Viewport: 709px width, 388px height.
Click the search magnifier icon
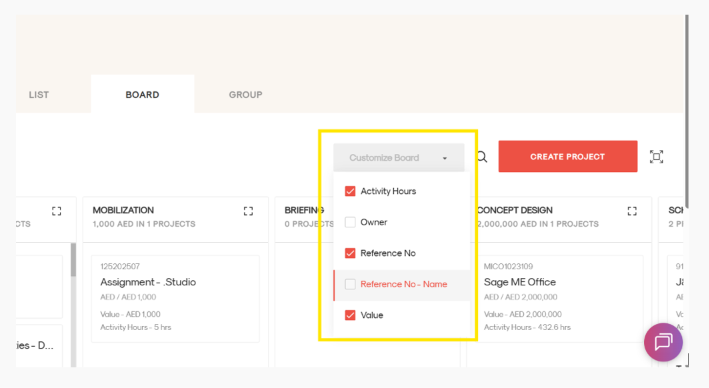pyautogui.click(x=482, y=157)
